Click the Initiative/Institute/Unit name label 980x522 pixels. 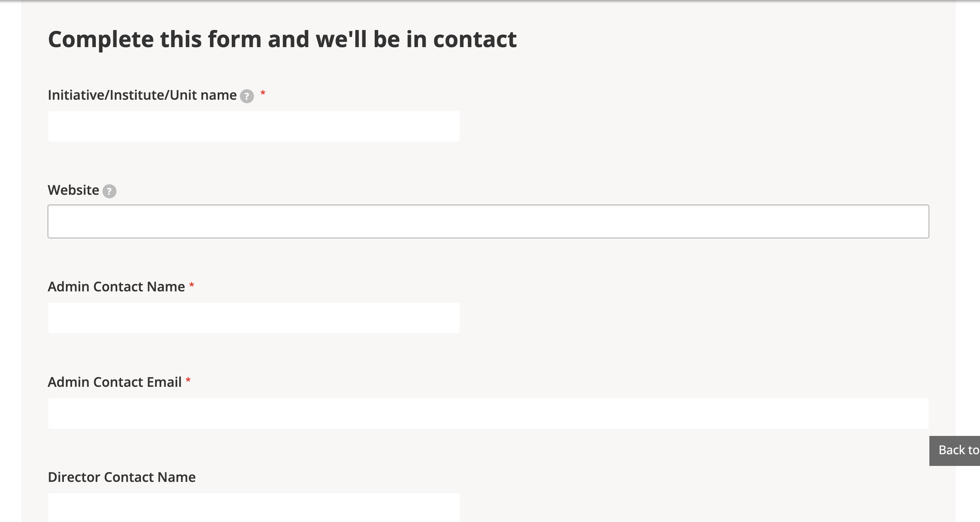tap(142, 95)
